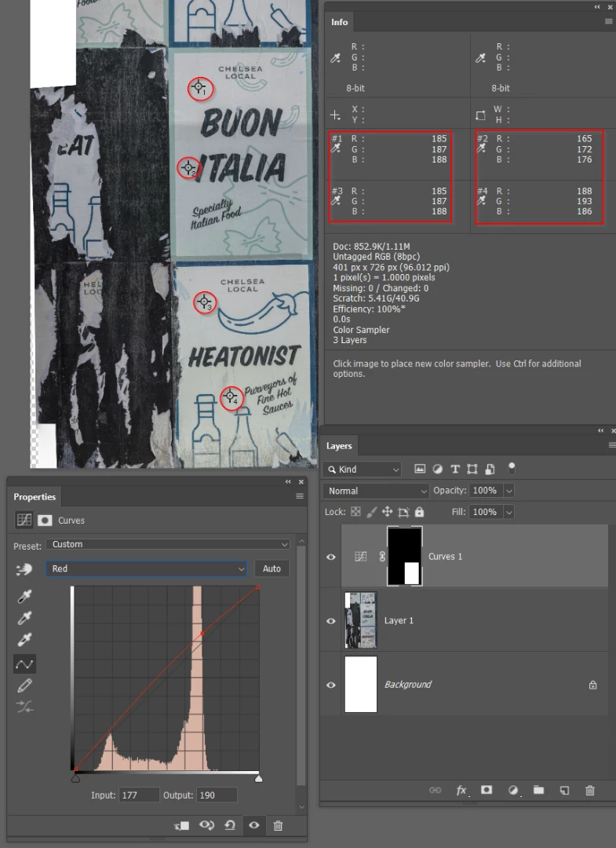The image size is (616, 848).
Task: Open the Normal blend mode dropdown
Action: tap(376, 491)
